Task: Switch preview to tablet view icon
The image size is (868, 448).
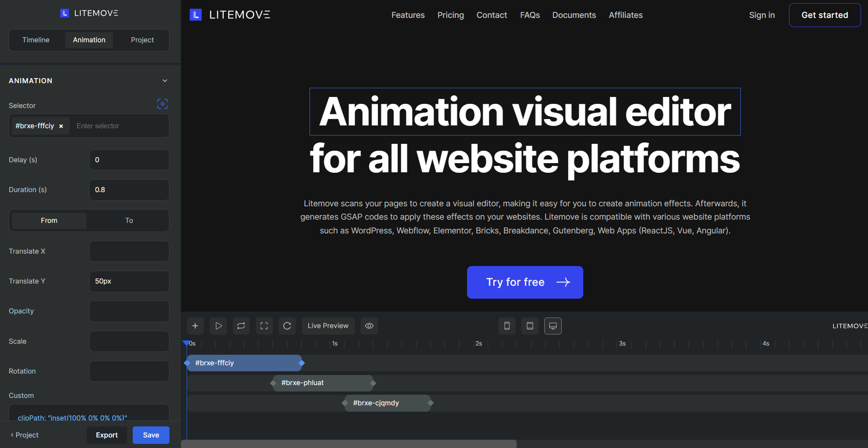Action: [x=530, y=326]
